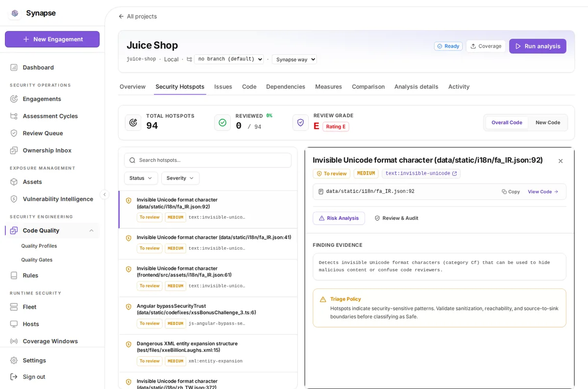The image size is (588, 389).
Task: Click the Ready status badge
Action: point(448,46)
